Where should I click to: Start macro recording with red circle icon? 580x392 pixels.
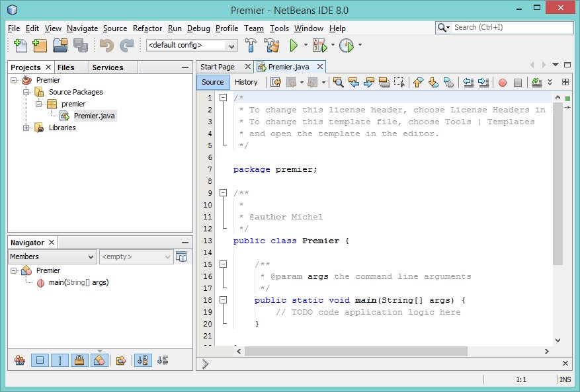503,83
